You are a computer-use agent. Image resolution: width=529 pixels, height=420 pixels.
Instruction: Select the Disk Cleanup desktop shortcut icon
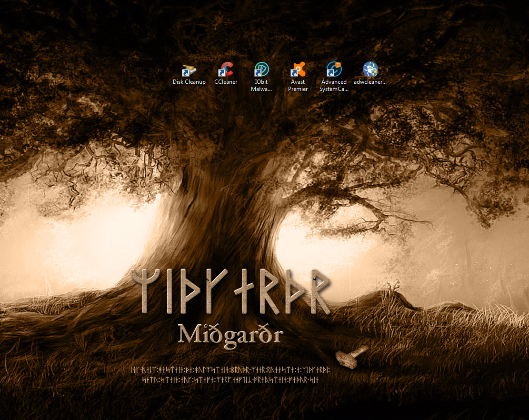189,70
